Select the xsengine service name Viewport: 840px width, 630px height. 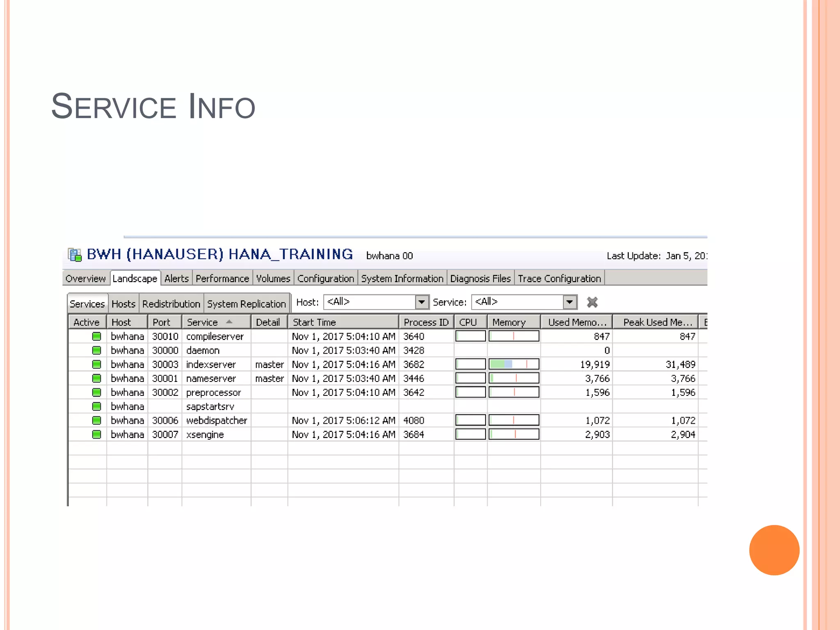(x=205, y=435)
